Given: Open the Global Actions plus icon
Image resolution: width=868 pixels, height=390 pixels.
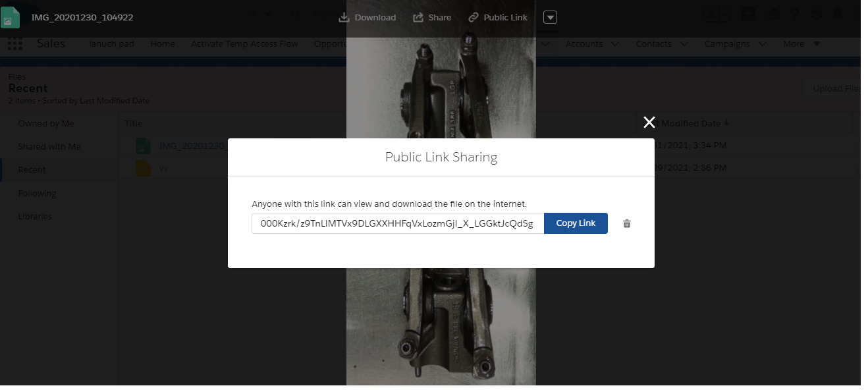Looking at the screenshot, I should pos(747,13).
